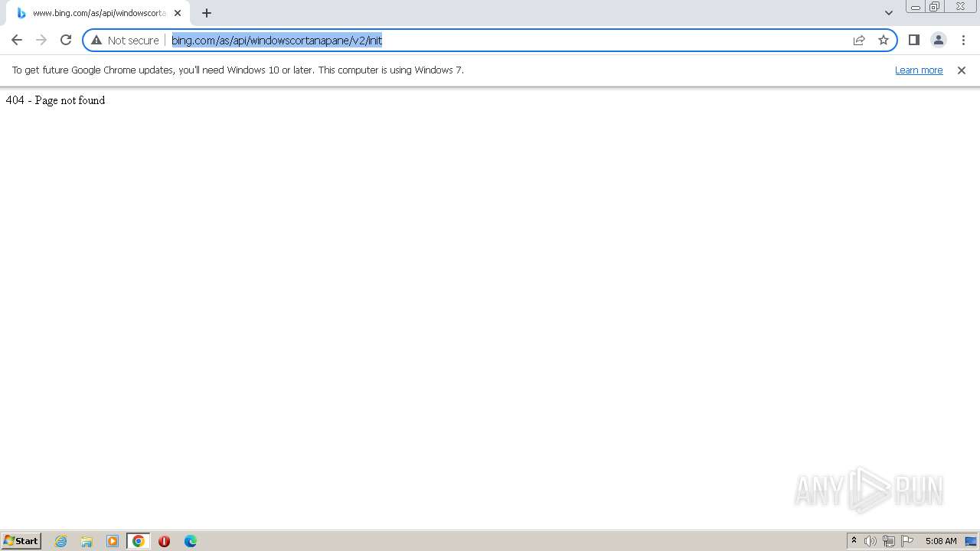Click the 5:08 AM clock
This screenshot has width=980, height=551.
tap(941, 541)
